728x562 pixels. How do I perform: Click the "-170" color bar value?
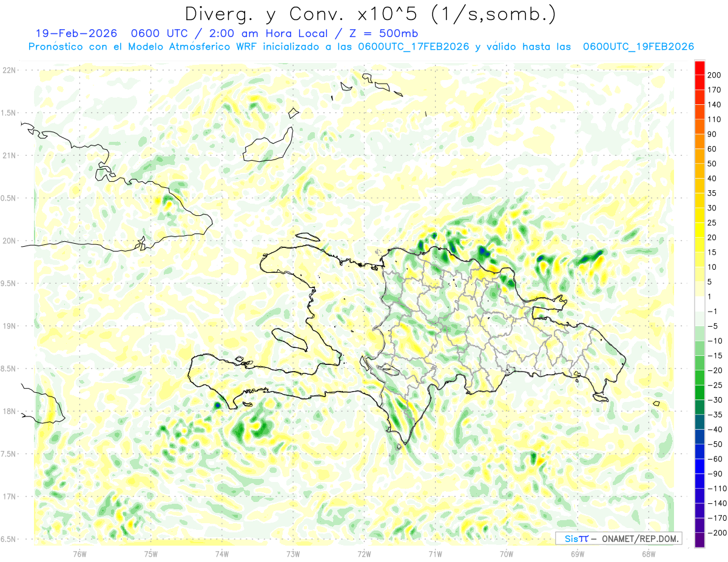coord(716,518)
